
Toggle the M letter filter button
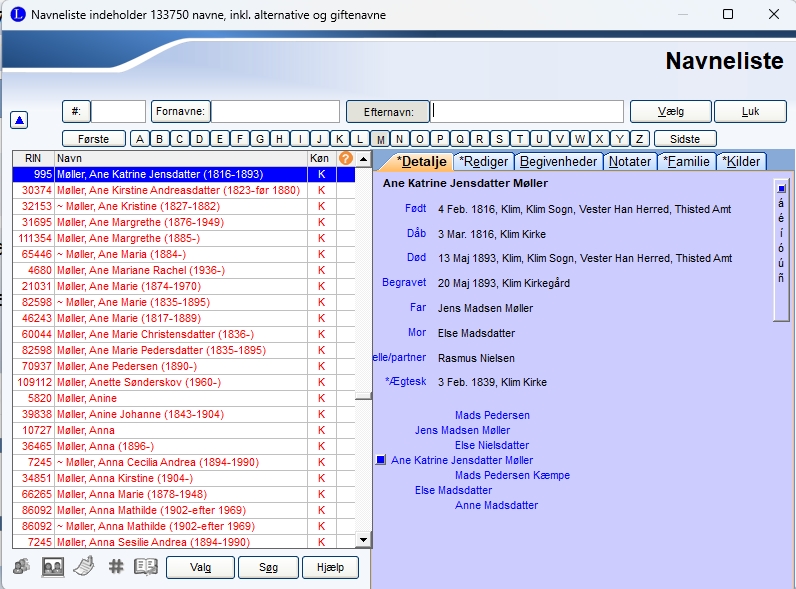[x=380, y=139]
